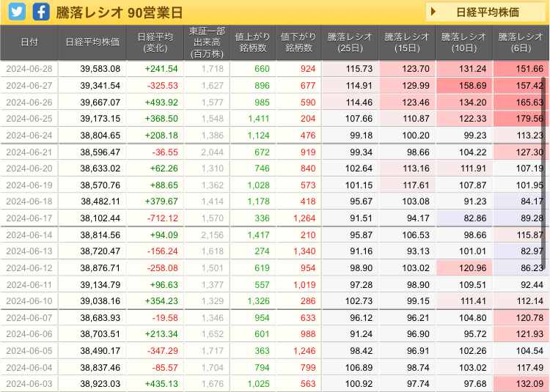Click the change value -712.12
This screenshot has width=550, height=392.
[x=162, y=218]
